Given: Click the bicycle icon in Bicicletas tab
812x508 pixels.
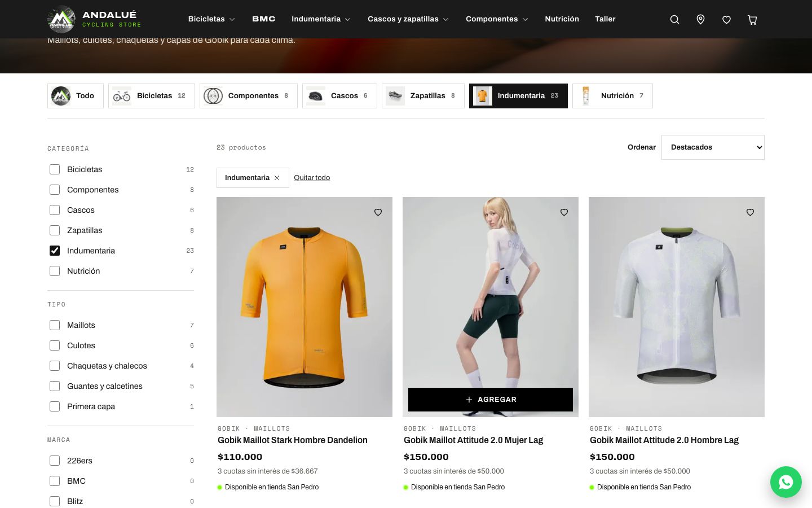Looking at the screenshot, I should (122, 96).
